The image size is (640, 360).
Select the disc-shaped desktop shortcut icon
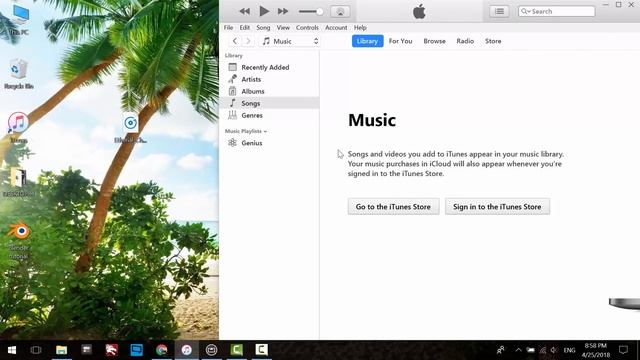131,127
